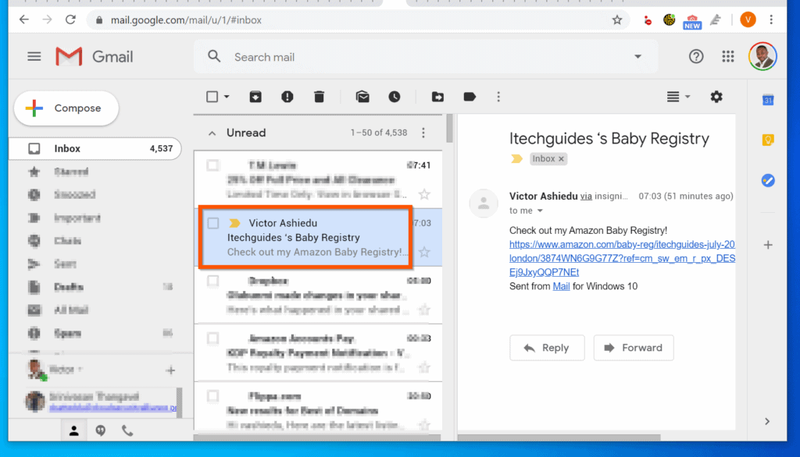The image size is (800, 457).
Task: Click the Mail link in signature
Action: 561,286
